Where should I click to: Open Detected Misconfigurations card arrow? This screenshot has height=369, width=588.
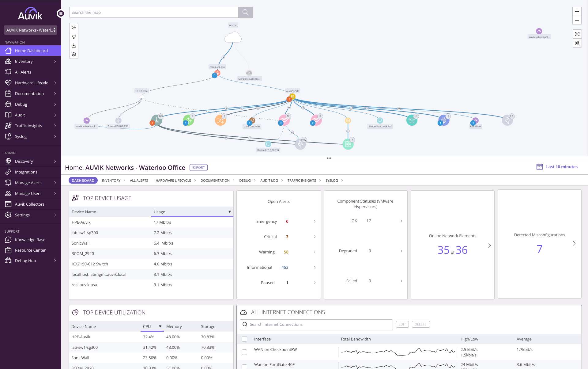point(574,243)
